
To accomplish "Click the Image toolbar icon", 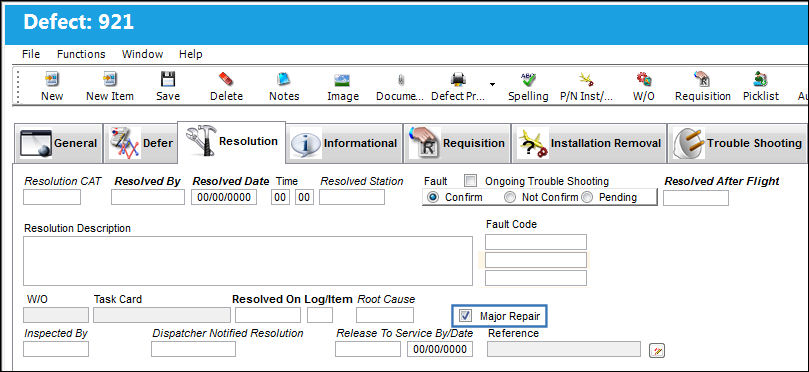I will point(343,80).
